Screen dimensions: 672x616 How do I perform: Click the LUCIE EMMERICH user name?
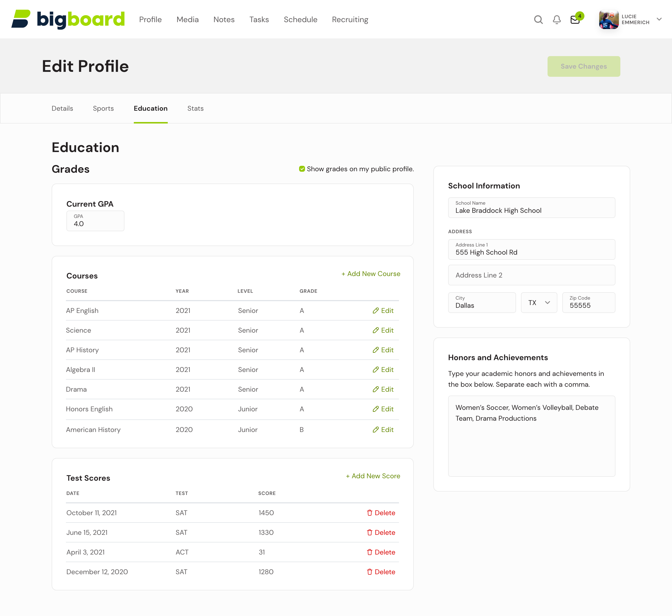(635, 19)
